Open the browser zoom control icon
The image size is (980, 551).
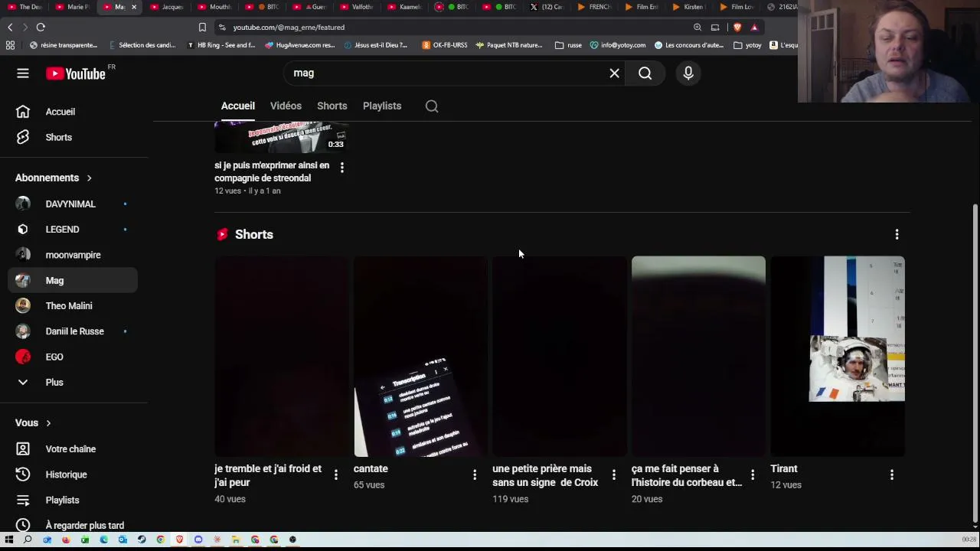click(697, 28)
